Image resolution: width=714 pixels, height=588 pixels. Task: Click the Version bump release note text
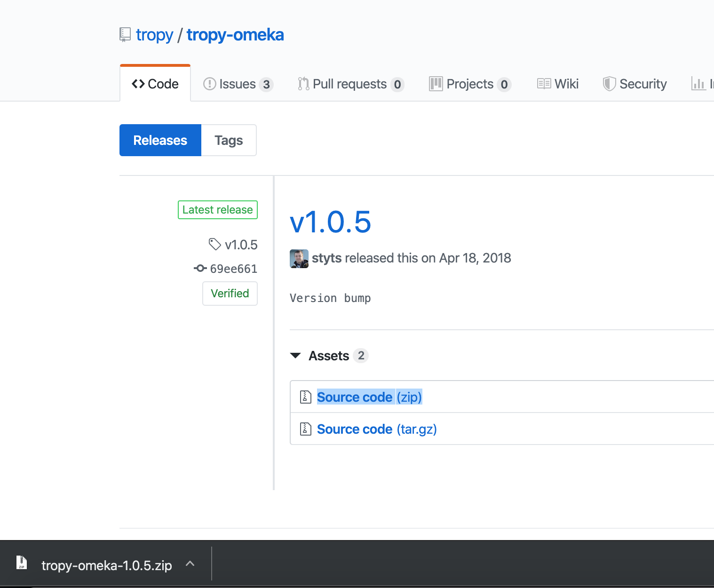pyautogui.click(x=330, y=298)
